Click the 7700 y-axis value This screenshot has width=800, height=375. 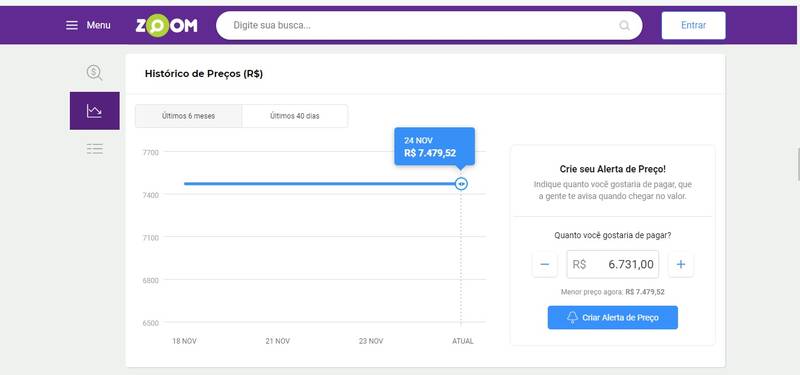click(x=151, y=152)
